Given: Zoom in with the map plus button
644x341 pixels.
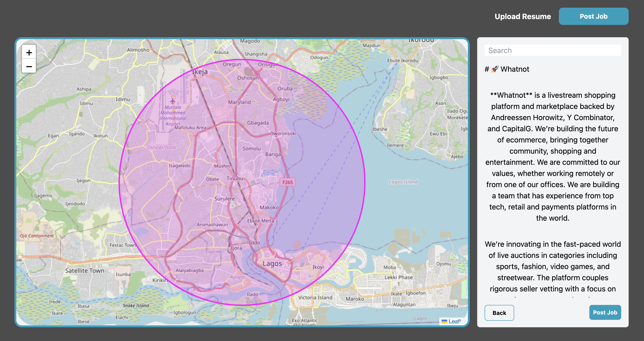Looking at the screenshot, I should tap(29, 53).
